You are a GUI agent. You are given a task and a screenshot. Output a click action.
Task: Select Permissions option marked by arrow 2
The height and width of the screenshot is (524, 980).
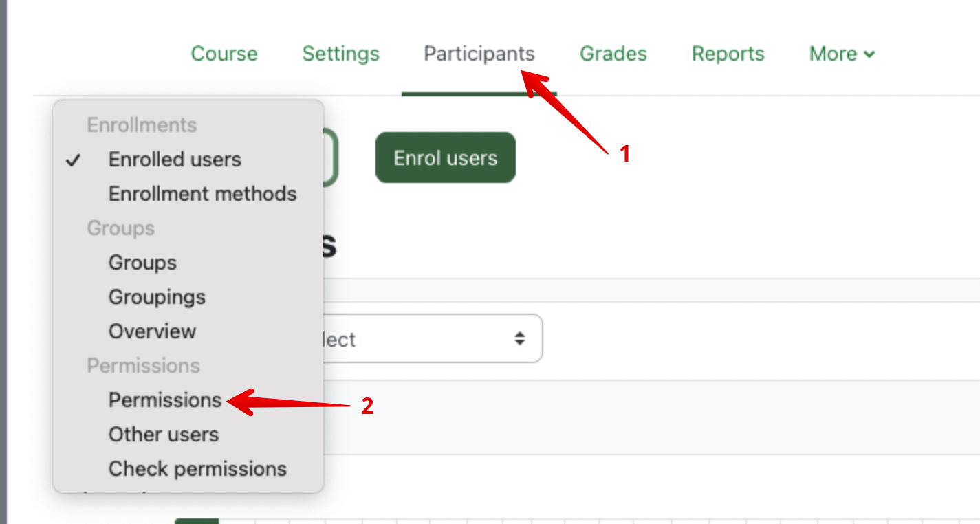pyautogui.click(x=165, y=400)
